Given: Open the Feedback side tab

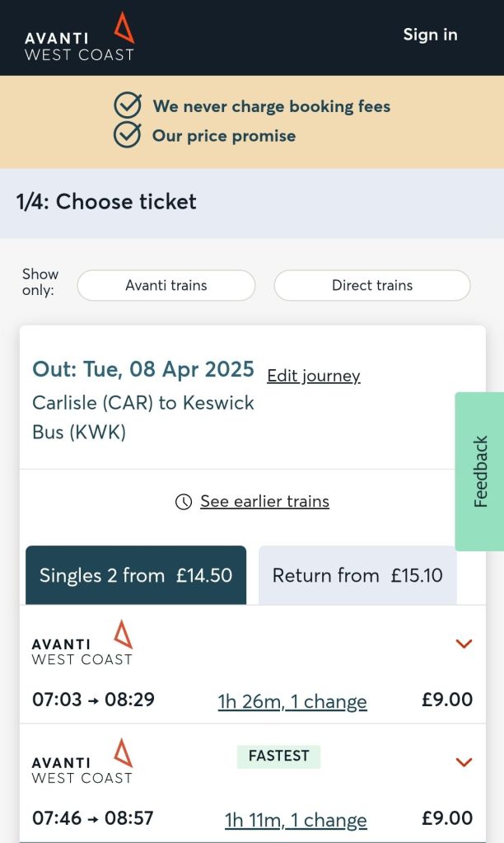Looking at the screenshot, I should (480, 471).
